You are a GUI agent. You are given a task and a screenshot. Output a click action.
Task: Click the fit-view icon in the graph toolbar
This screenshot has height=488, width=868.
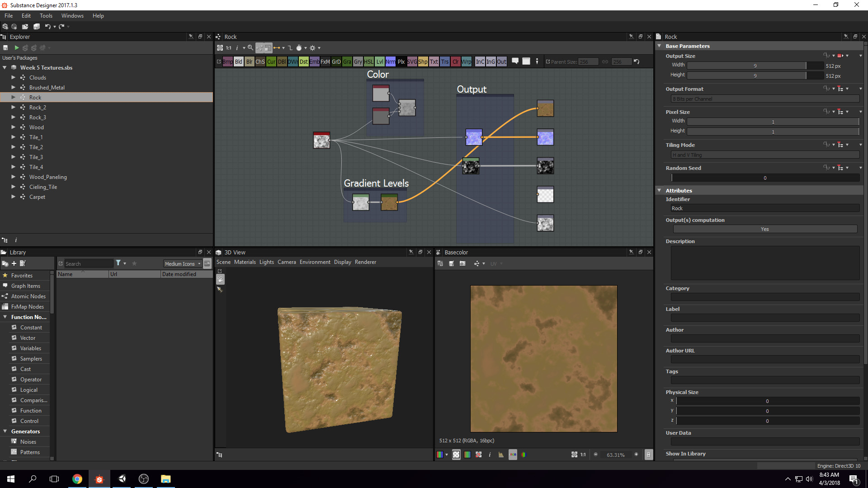click(x=220, y=47)
